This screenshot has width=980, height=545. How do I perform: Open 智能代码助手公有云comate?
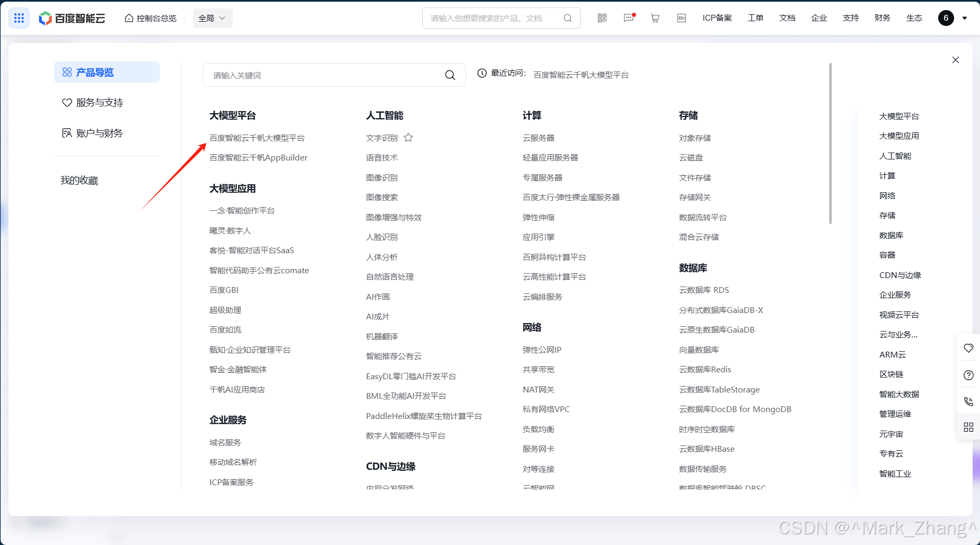[x=259, y=271]
